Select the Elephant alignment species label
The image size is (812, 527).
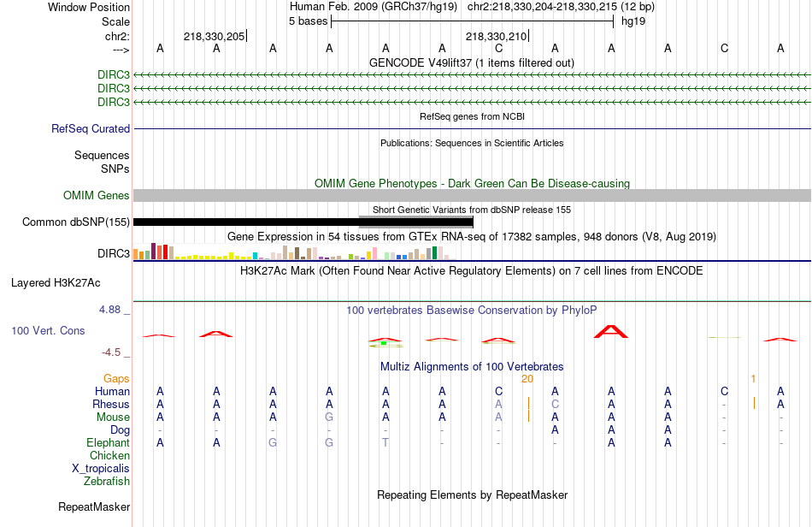(108, 442)
